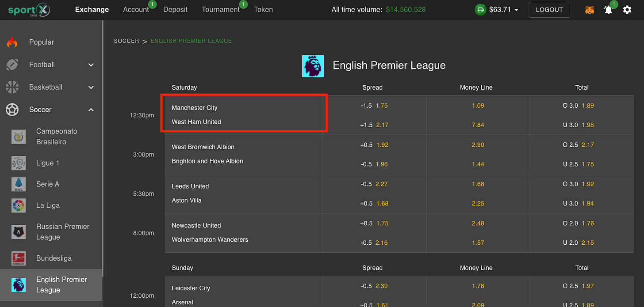Select Serie A league label
Viewport: 644px width, 307px height.
coord(48,184)
